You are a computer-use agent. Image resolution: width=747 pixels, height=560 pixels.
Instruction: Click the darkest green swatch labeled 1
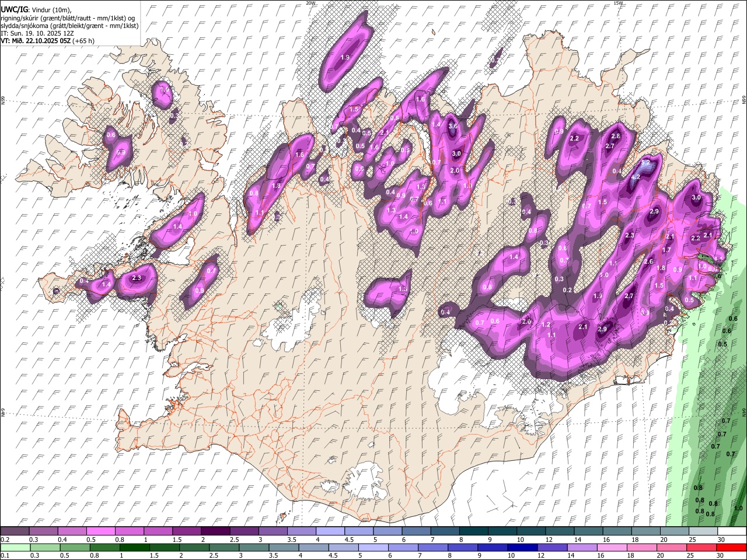pos(134,547)
